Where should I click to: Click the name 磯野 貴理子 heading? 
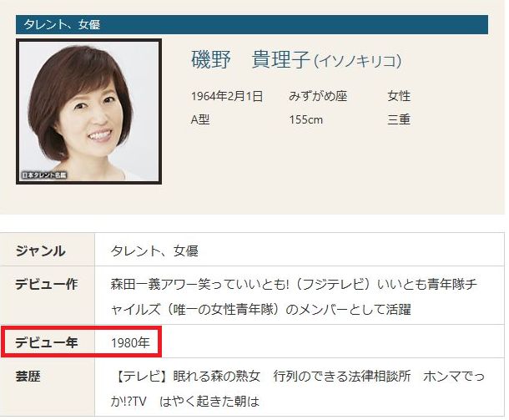[250, 59]
